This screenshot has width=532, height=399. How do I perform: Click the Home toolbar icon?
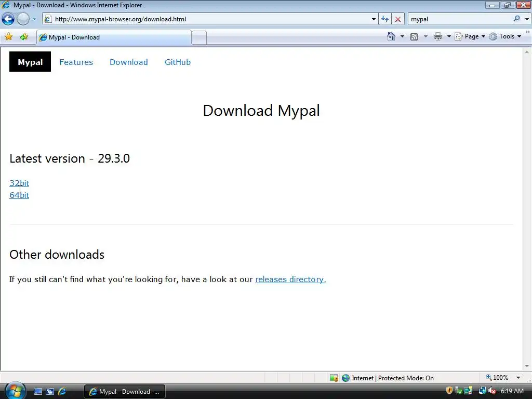(x=391, y=36)
